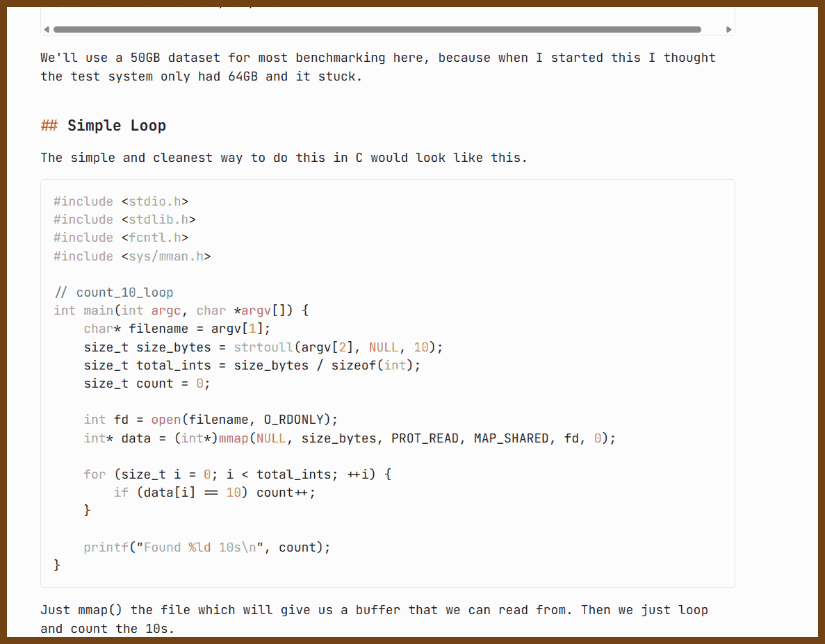
Task: Click the #include <stdio.h> line
Action: point(121,201)
